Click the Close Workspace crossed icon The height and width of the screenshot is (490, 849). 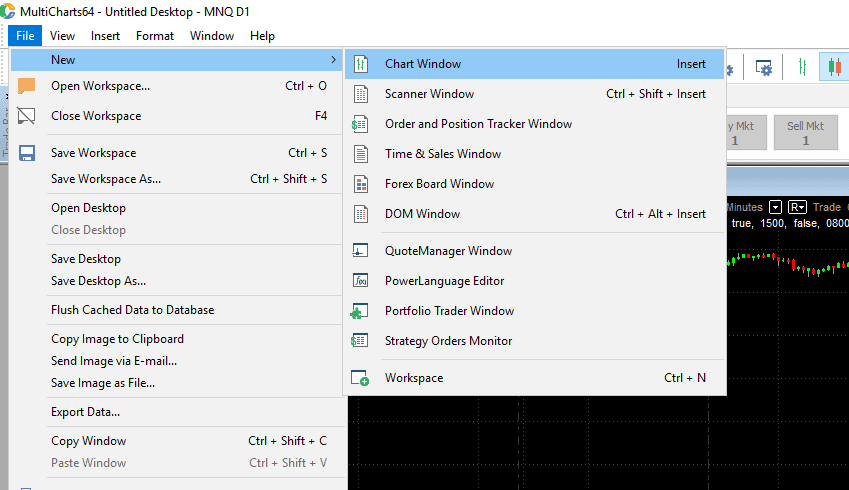pos(27,116)
